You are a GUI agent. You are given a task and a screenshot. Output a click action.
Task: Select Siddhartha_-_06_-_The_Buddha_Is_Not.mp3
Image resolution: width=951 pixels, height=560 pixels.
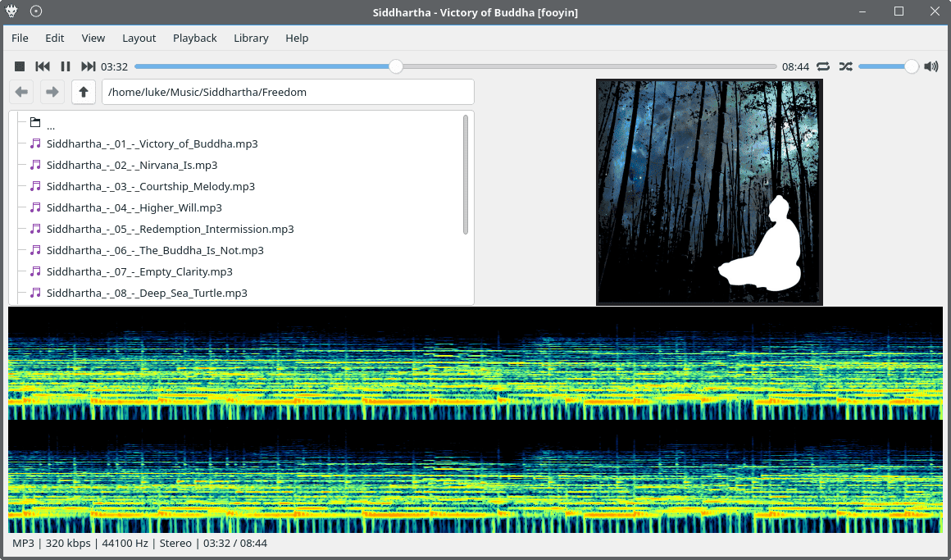tap(155, 250)
